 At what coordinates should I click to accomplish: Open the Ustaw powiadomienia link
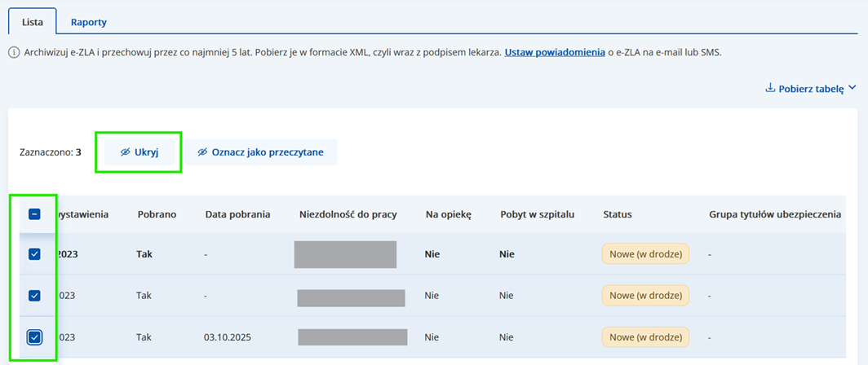(x=555, y=52)
